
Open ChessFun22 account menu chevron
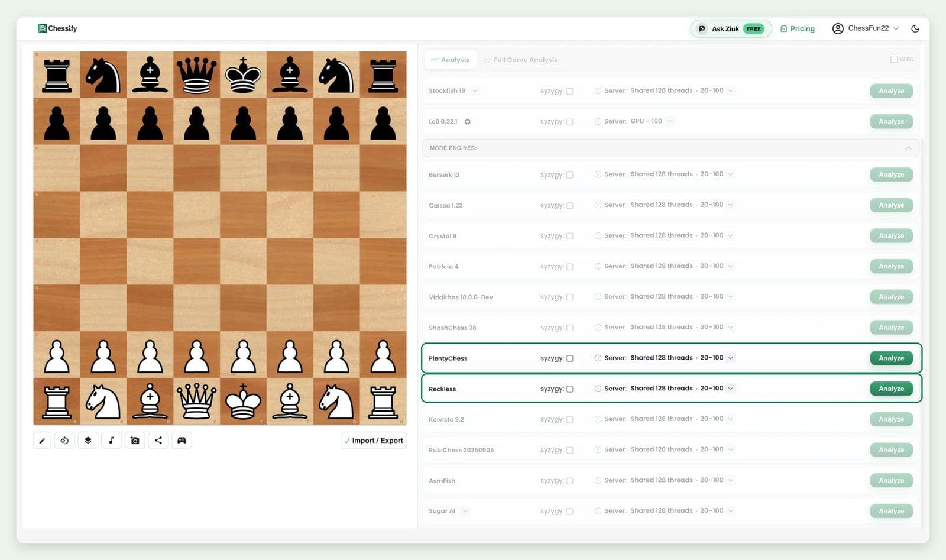[896, 28]
